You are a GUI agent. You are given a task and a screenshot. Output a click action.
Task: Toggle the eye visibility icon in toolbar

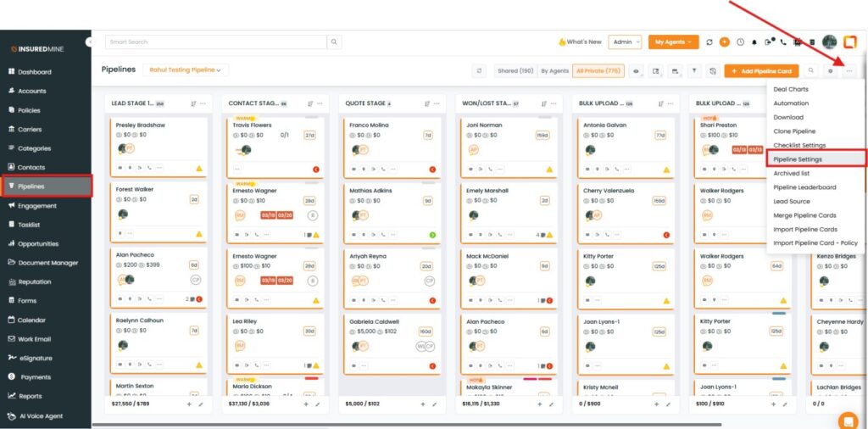636,71
